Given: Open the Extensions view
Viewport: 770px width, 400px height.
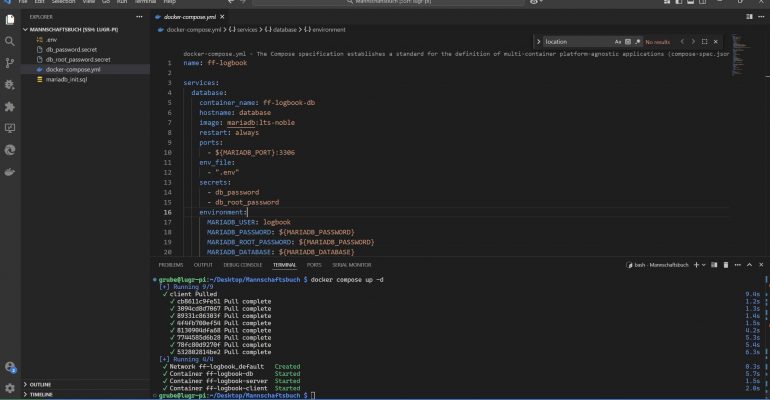Looking at the screenshot, I should click(10, 107).
